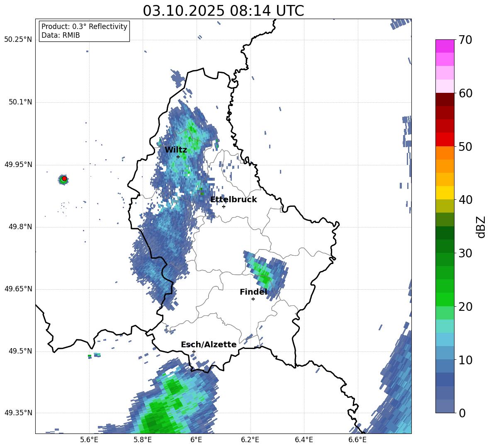Click the colorbar tick label 10
Screen dimensions: 491x448
pos(465,360)
